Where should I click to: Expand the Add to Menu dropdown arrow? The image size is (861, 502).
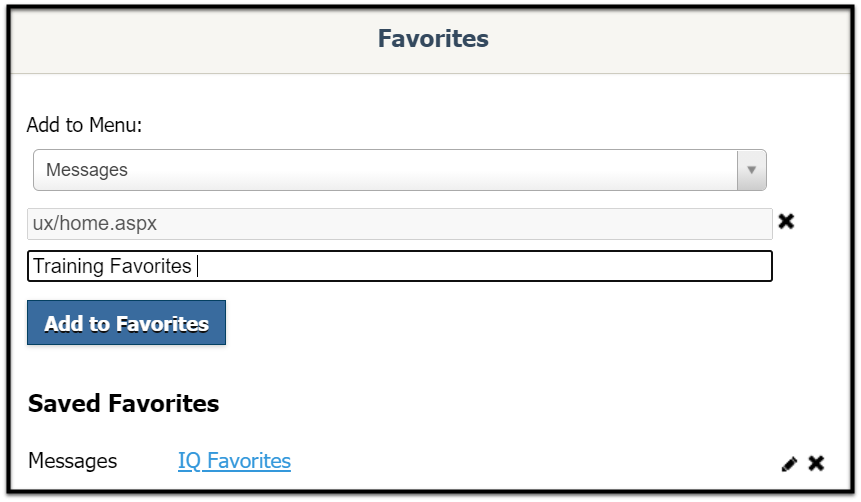click(751, 170)
